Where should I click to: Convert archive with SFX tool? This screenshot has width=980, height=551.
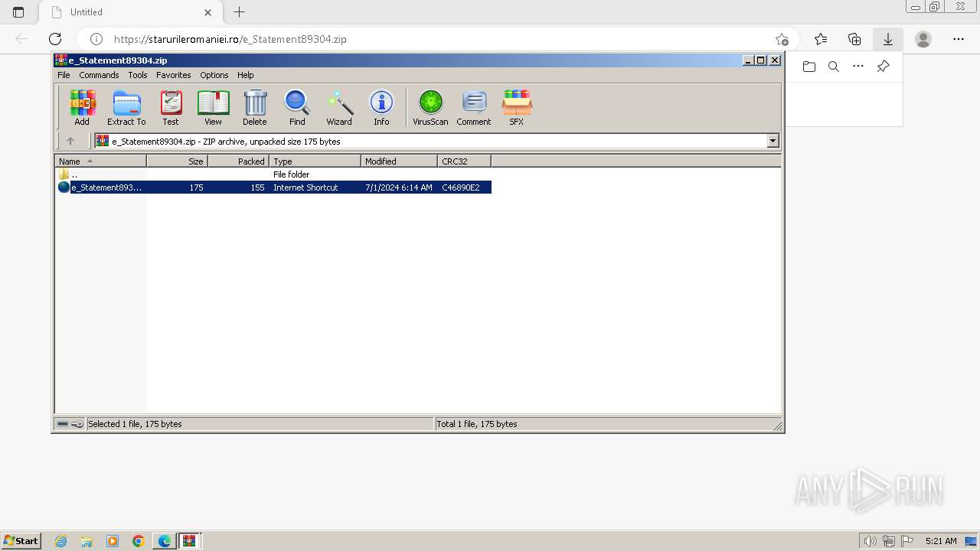(x=517, y=107)
